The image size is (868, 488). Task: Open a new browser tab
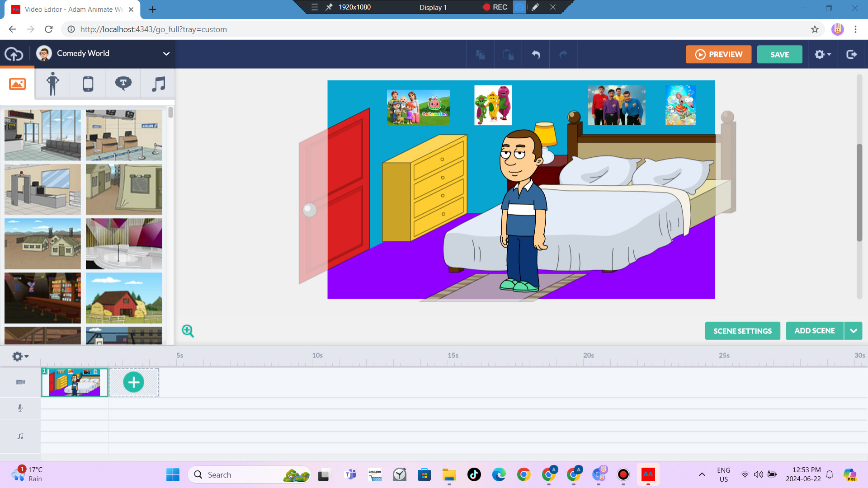152,9
